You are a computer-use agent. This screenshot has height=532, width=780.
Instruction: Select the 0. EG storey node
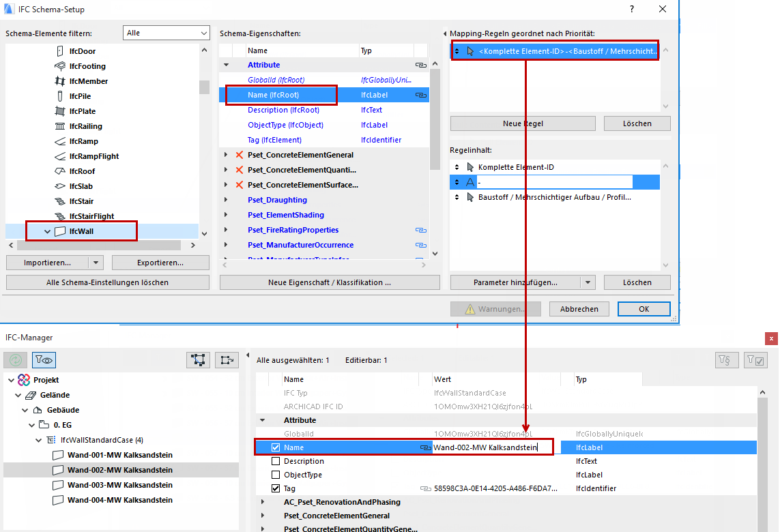(x=63, y=425)
